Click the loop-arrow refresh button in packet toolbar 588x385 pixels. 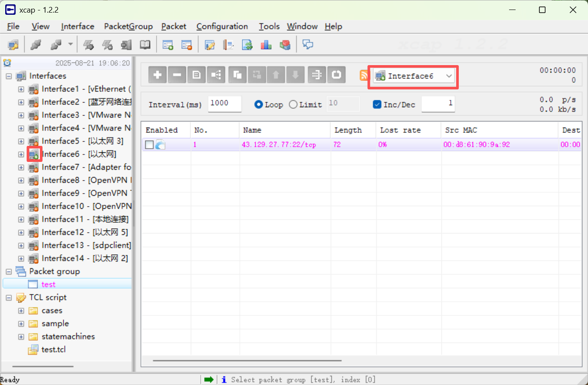336,75
